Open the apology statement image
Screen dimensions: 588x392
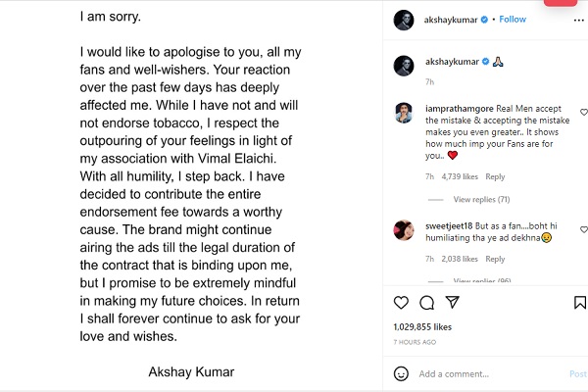tap(191, 196)
